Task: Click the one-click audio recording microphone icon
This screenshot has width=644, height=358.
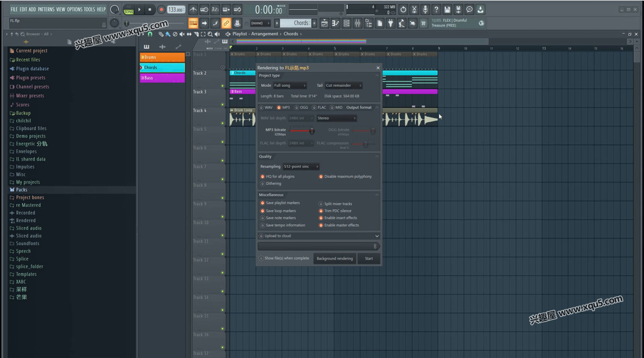Action: pyautogui.click(x=425, y=9)
